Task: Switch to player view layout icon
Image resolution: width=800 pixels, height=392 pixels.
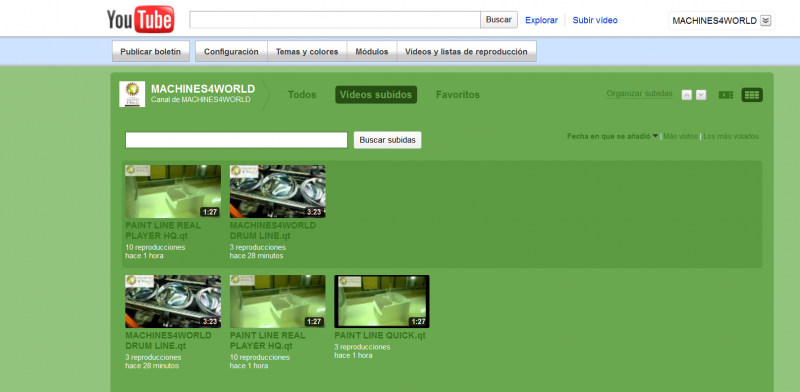Action: (726, 95)
